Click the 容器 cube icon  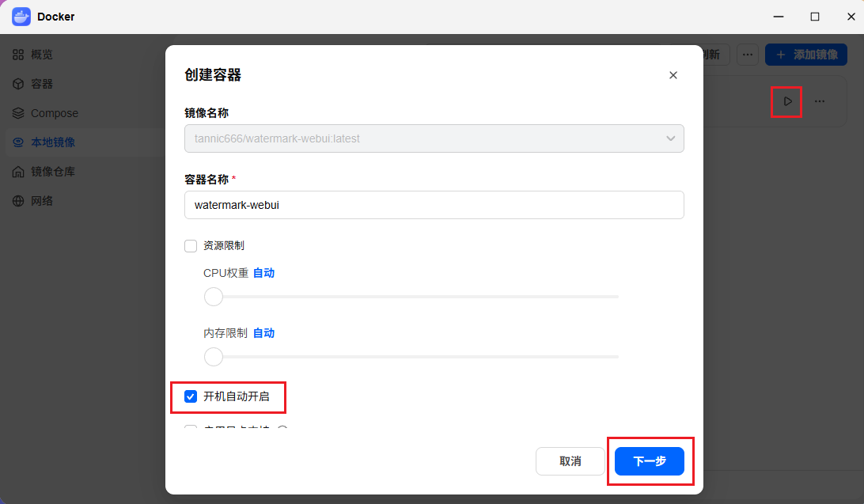tap(18, 84)
